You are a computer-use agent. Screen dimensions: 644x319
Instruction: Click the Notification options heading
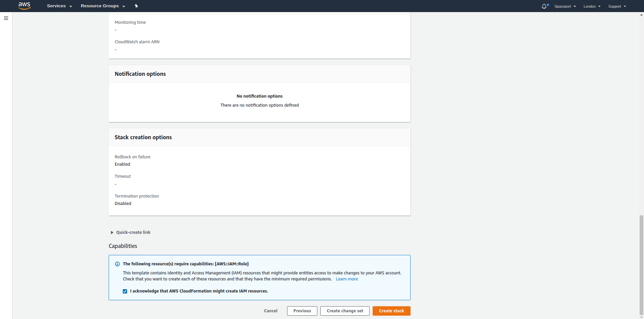[x=140, y=74]
